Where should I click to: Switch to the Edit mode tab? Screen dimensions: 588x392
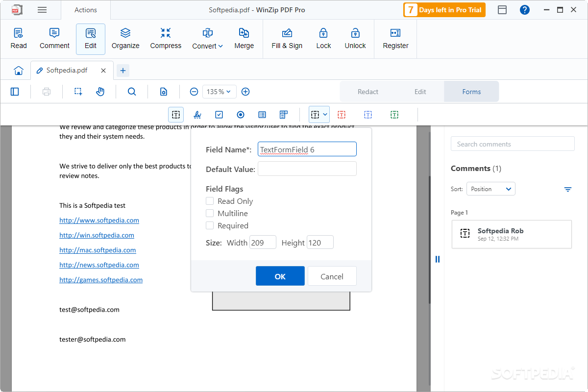pyautogui.click(x=420, y=92)
